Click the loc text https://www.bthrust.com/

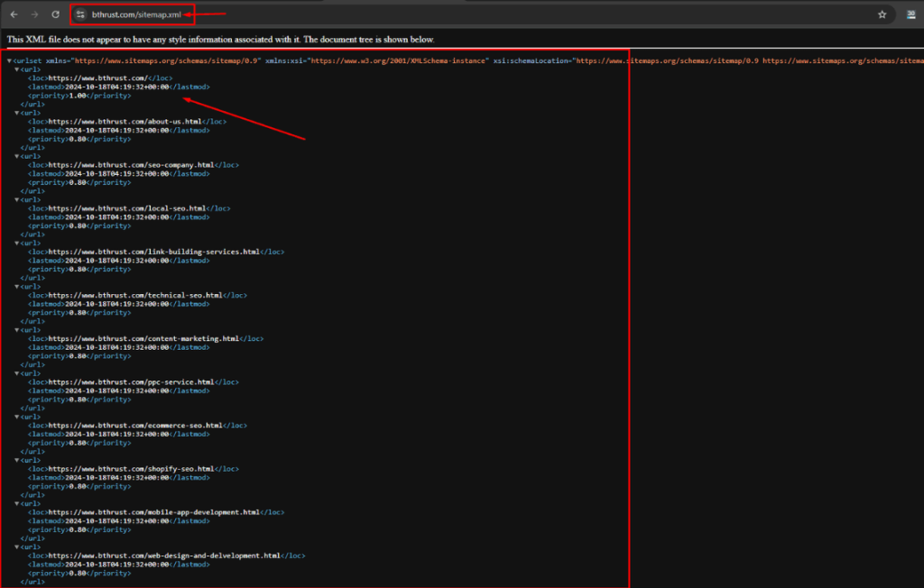97,78
